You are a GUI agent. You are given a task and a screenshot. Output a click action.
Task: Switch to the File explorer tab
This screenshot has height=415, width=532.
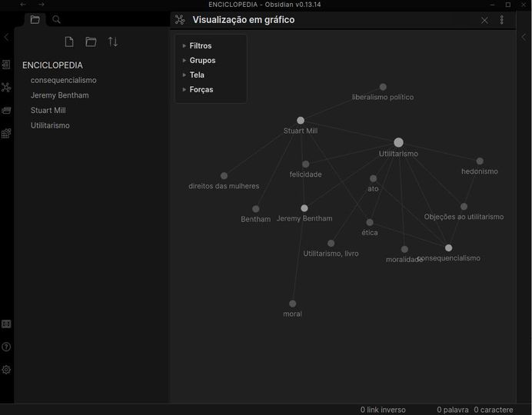(35, 20)
